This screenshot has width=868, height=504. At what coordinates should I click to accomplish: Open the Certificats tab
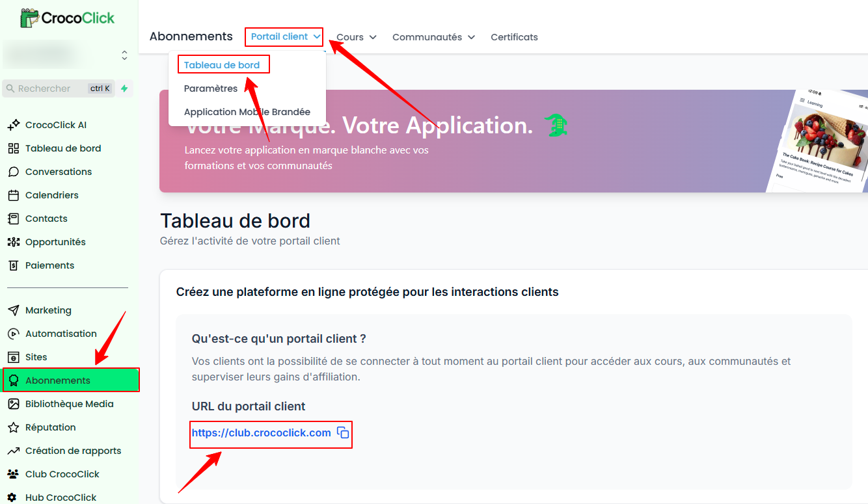tap(514, 37)
